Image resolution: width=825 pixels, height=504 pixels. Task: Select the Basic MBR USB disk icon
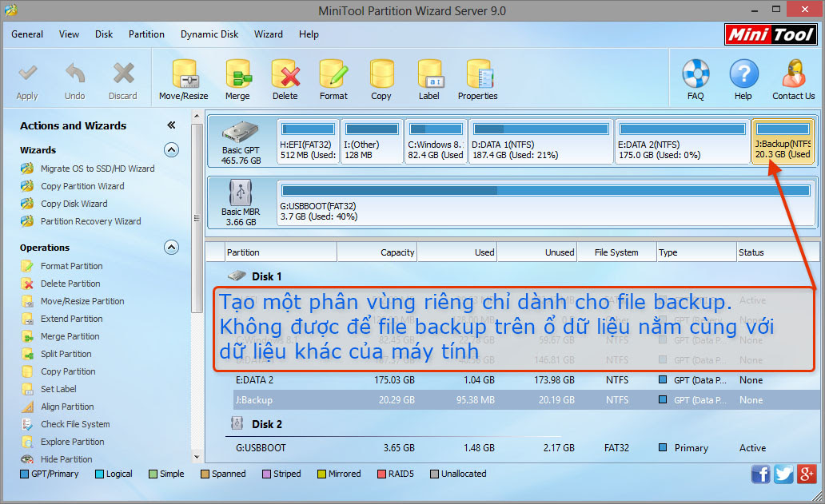coord(241,192)
